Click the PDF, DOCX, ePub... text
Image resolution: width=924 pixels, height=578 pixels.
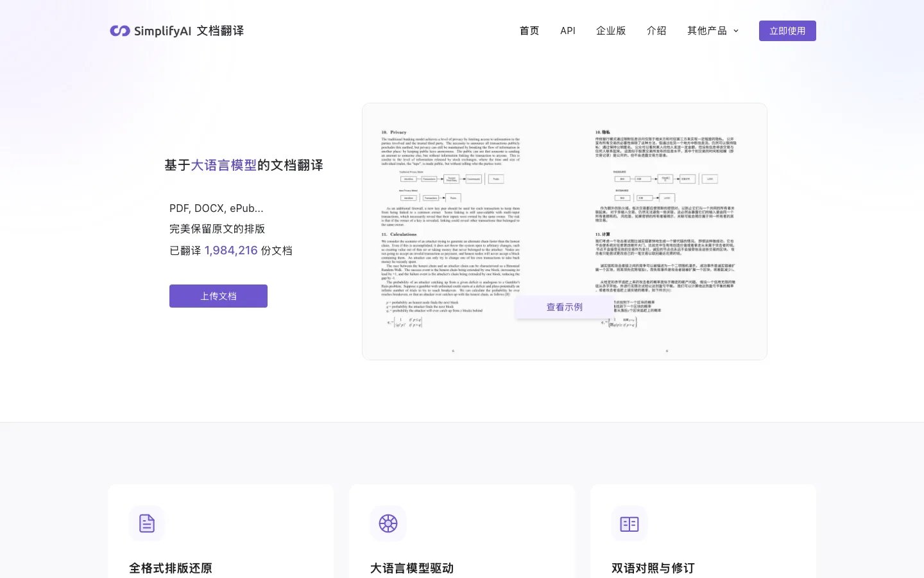pyautogui.click(x=216, y=208)
